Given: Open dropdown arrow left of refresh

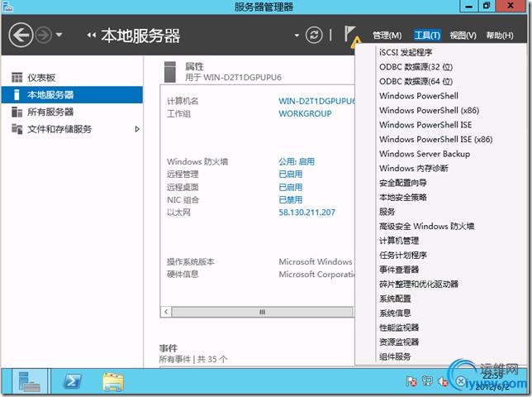Looking at the screenshot, I should (x=297, y=36).
